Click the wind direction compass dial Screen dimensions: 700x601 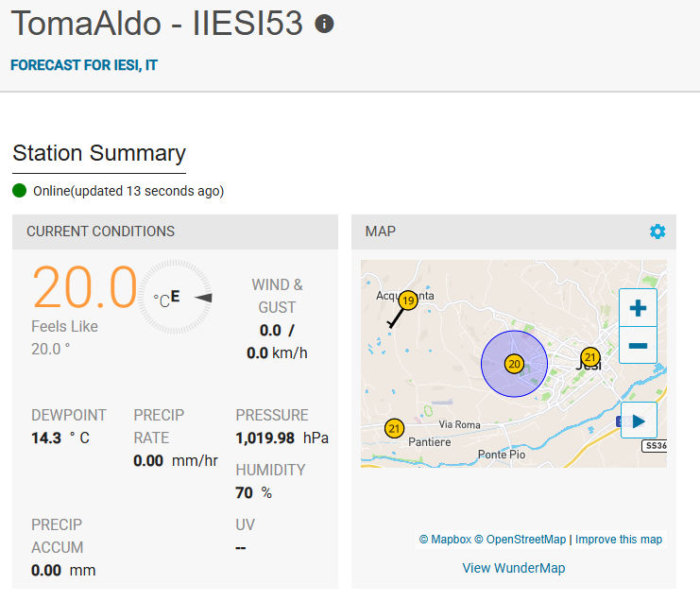(176, 298)
